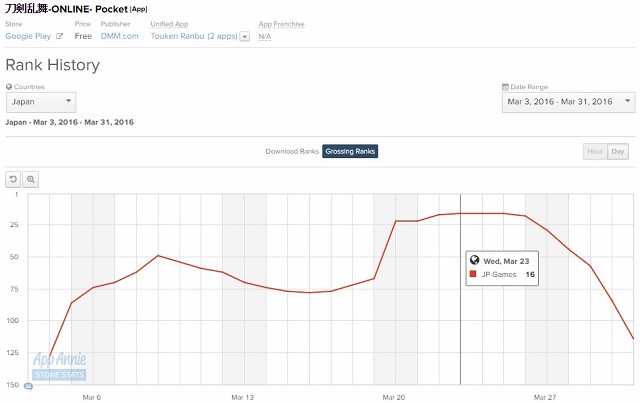Click the Mar 6 axis label
Viewport: 640px width, 403px height.
pyautogui.click(x=91, y=397)
